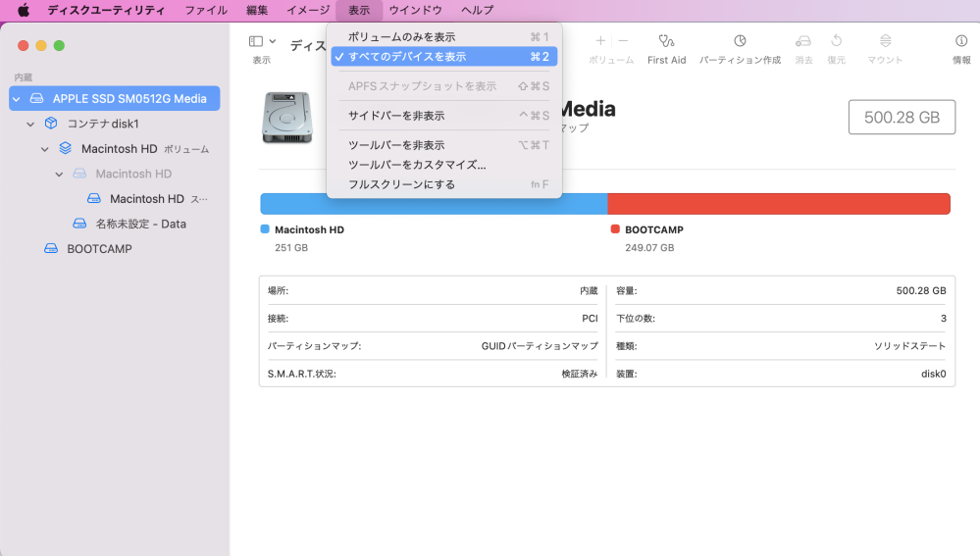This screenshot has width=980, height=556.
Task: Choose フルスクリーンにする menu item
Action: [x=443, y=184]
